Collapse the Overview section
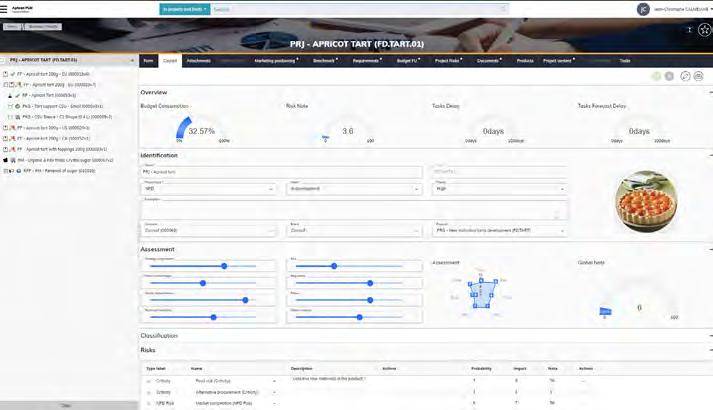713x410 pixels. pyautogui.click(x=710, y=92)
